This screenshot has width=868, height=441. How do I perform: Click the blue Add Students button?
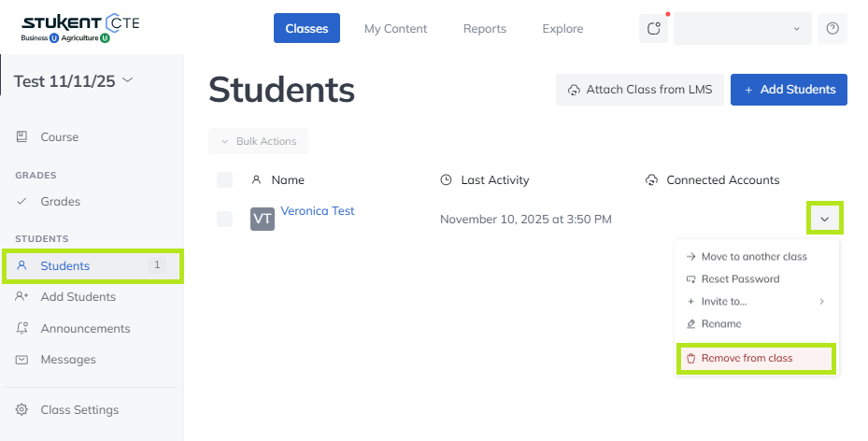point(789,90)
